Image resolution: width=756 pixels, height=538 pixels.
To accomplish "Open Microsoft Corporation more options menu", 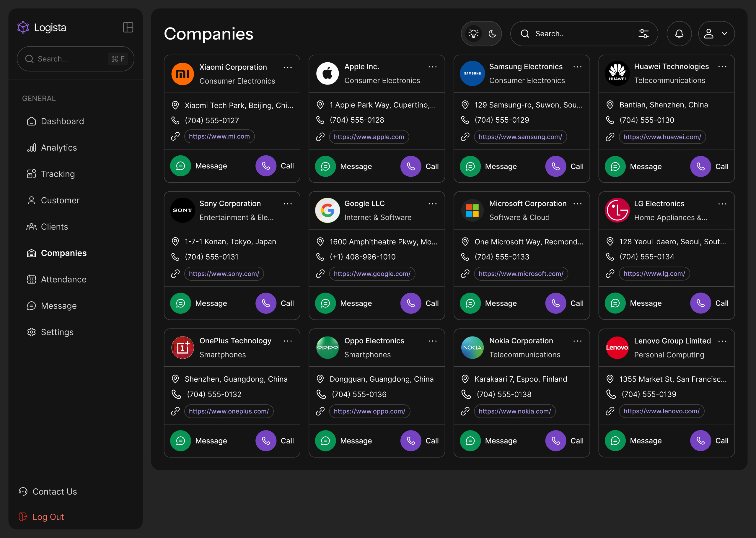I will (x=577, y=204).
